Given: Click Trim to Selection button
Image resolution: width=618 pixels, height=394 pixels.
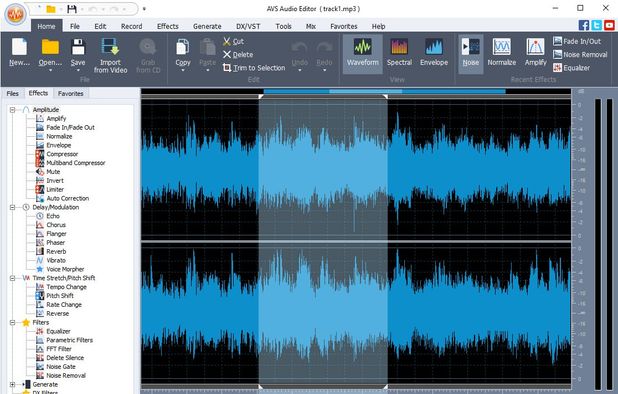Looking at the screenshot, I should coord(254,68).
